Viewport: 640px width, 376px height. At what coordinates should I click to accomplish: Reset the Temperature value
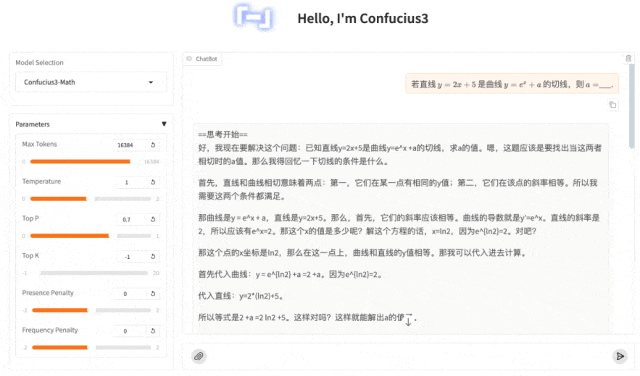click(153, 182)
